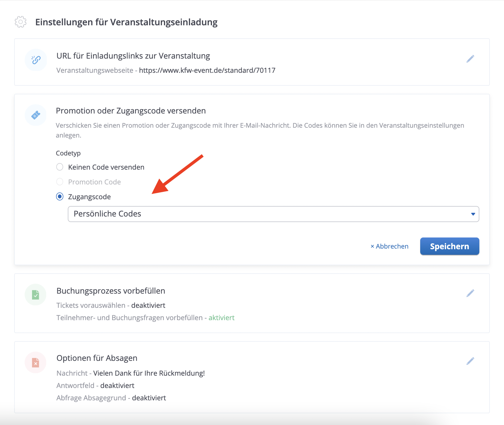Click the Abbrechen link
This screenshot has width=504, height=425.
coord(389,246)
